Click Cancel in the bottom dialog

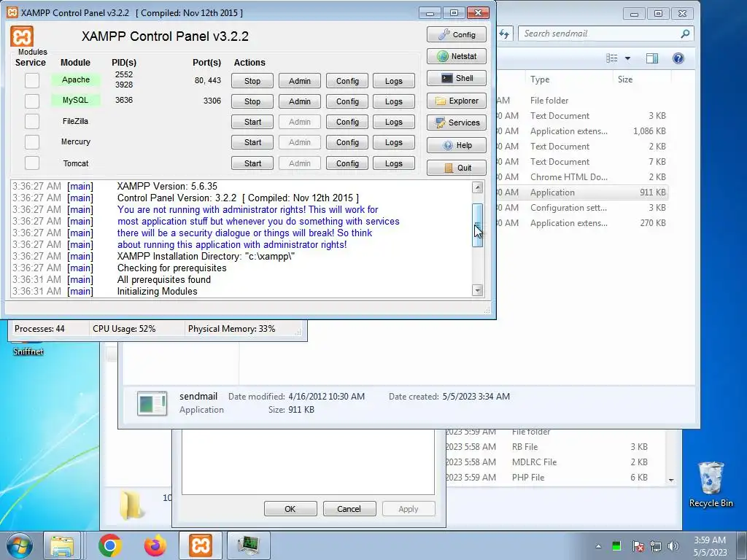(x=349, y=508)
